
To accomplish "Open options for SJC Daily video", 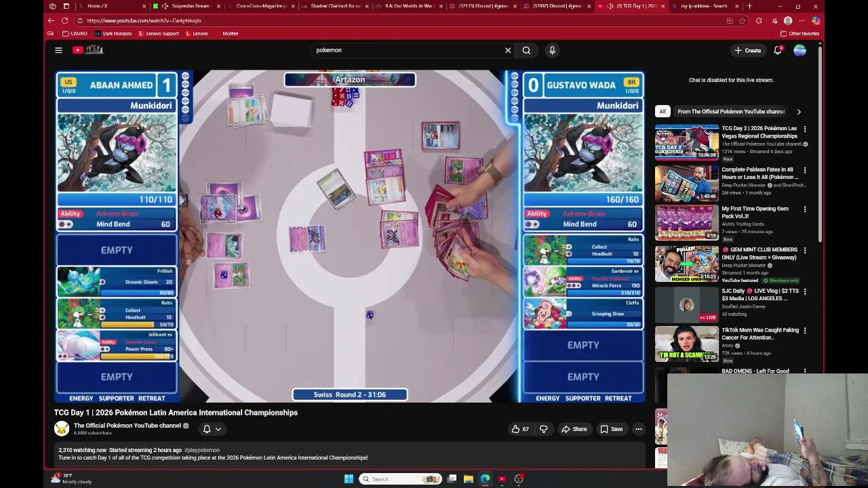I will click(x=805, y=291).
